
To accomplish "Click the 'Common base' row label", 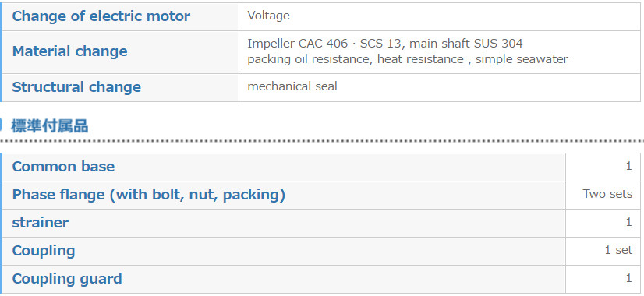I will point(63,167).
